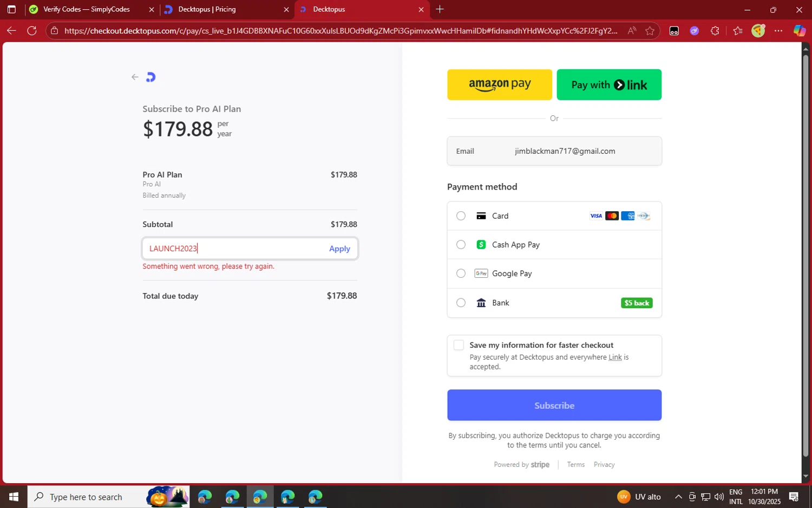
Task: Open Settings and more menu
Action: click(x=778, y=31)
